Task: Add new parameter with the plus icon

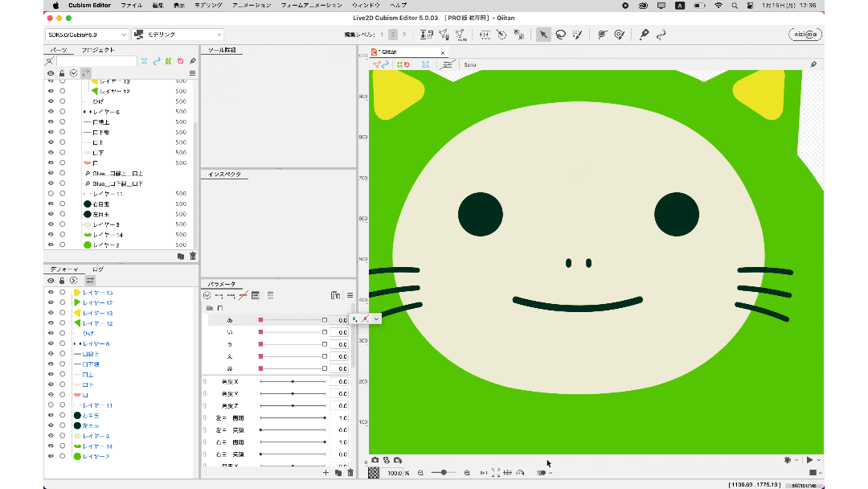Action: 325,472
